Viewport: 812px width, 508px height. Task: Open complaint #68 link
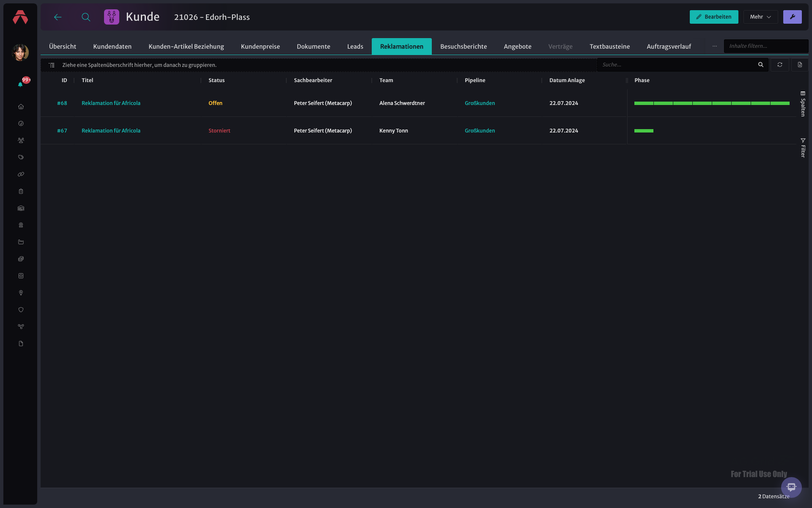coord(62,103)
